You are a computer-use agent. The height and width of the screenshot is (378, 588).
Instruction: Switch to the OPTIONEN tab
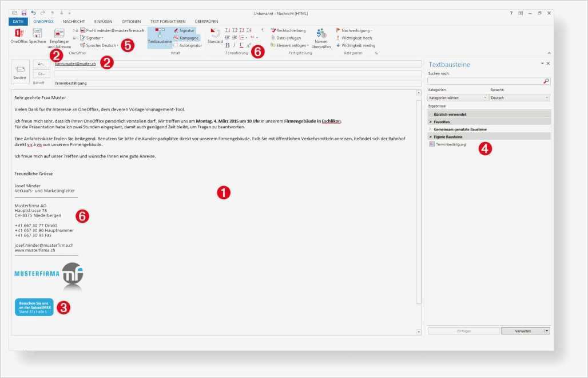131,21
